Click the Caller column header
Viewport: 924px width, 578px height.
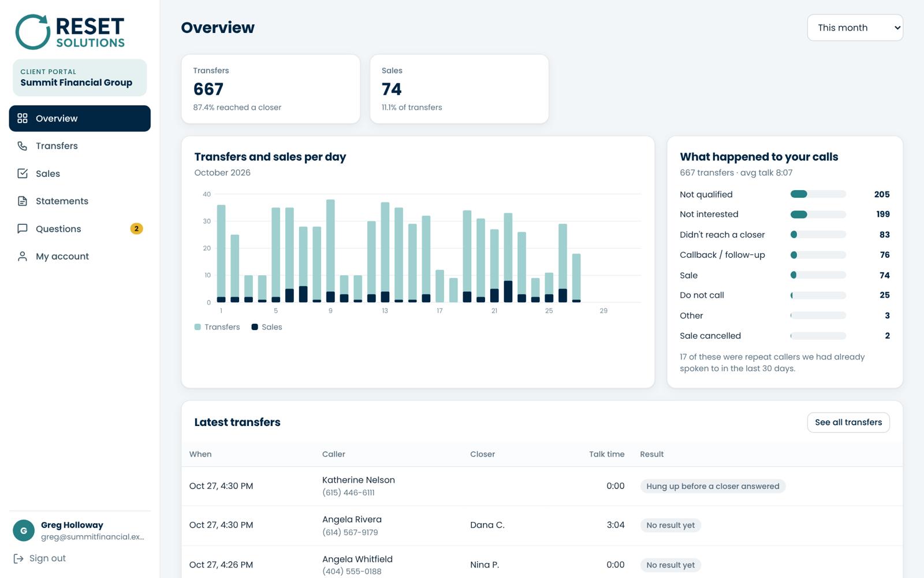pyautogui.click(x=334, y=454)
